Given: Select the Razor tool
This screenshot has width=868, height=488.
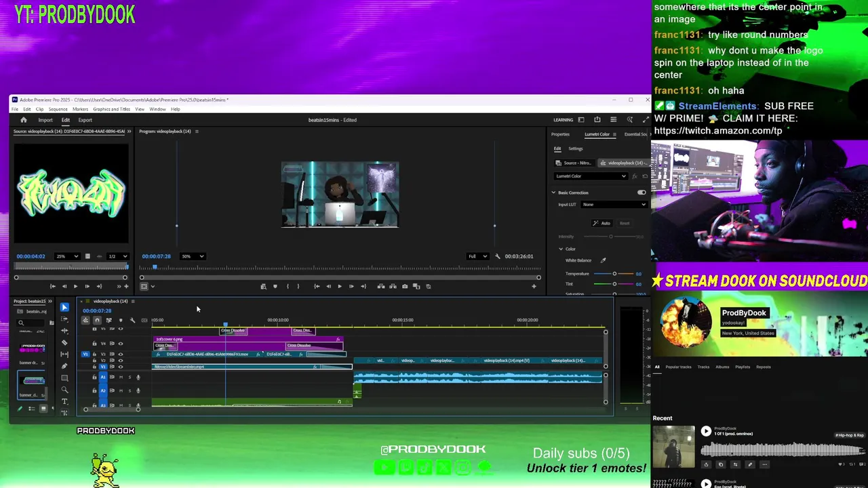Looking at the screenshot, I should coord(64,342).
